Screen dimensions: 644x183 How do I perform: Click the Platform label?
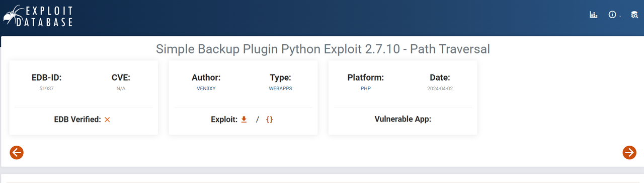366,78
